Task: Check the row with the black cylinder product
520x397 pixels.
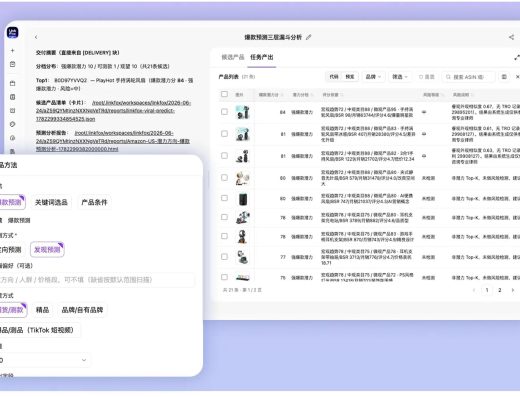Action: click(x=224, y=198)
